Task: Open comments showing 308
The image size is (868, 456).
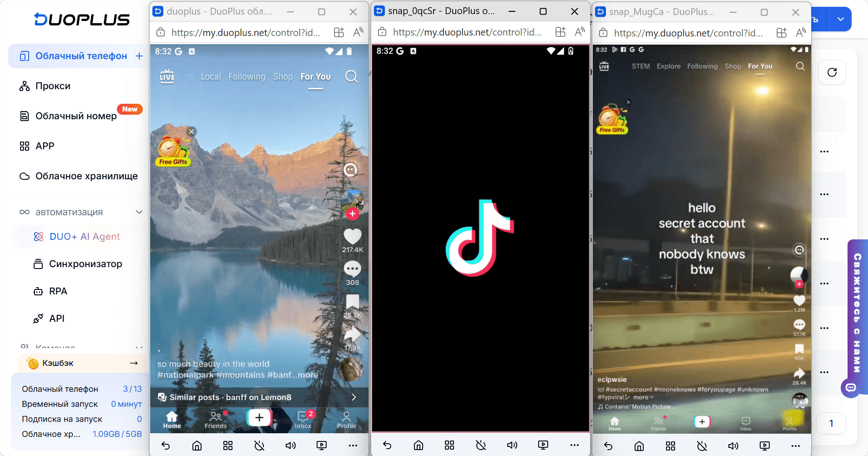Action: coord(353,269)
